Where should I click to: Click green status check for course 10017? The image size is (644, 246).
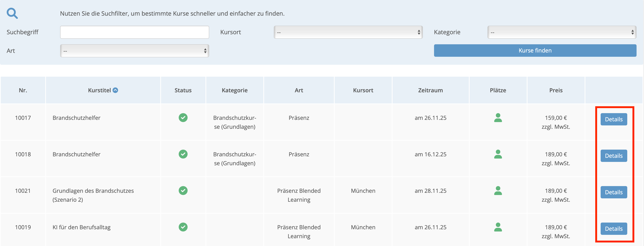click(x=183, y=118)
